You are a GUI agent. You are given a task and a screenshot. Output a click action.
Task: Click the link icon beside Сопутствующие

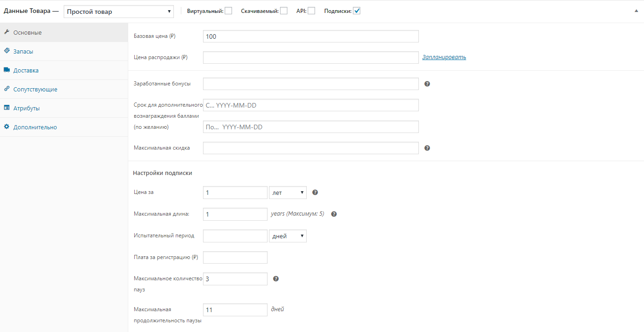pos(6,89)
